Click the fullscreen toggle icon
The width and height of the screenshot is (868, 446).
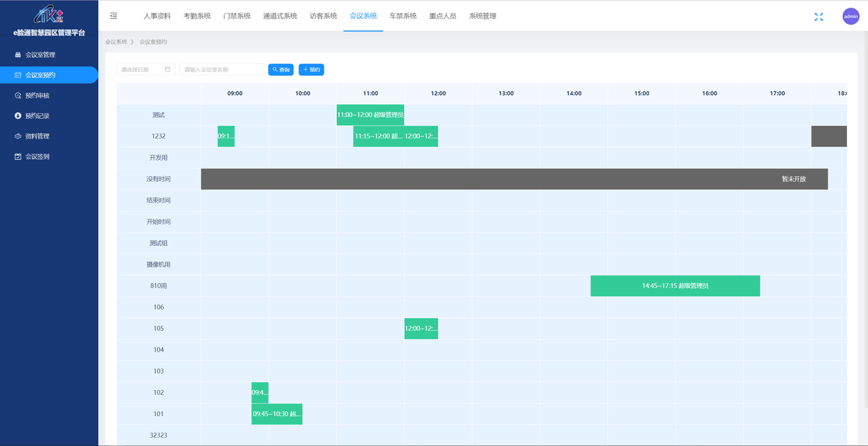point(818,17)
